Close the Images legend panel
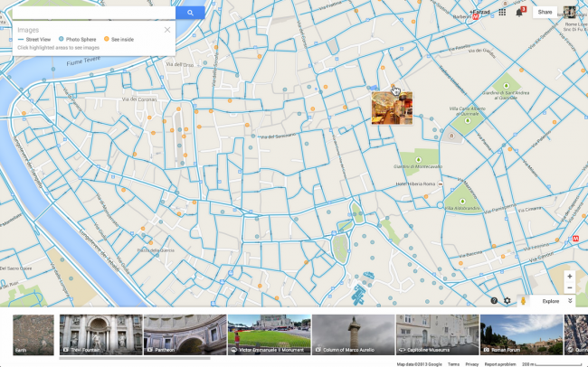The width and height of the screenshot is (588, 367). click(x=167, y=30)
